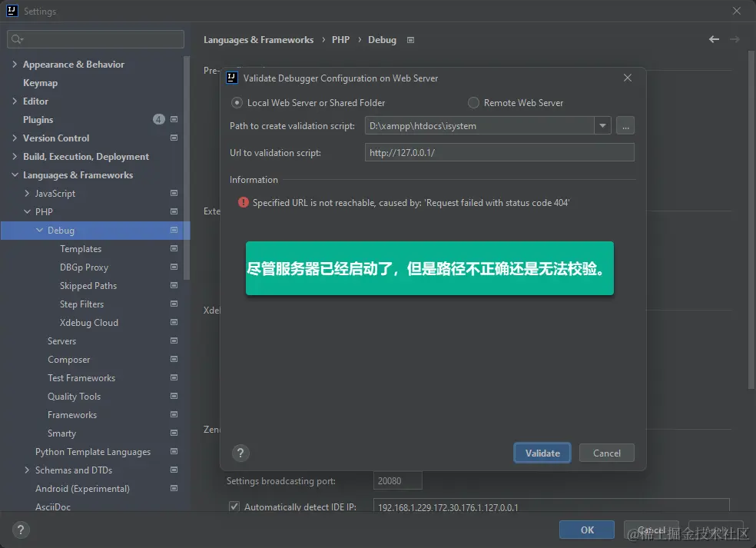Expand the Appearance & Behavior section
756x548 pixels.
[14, 64]
